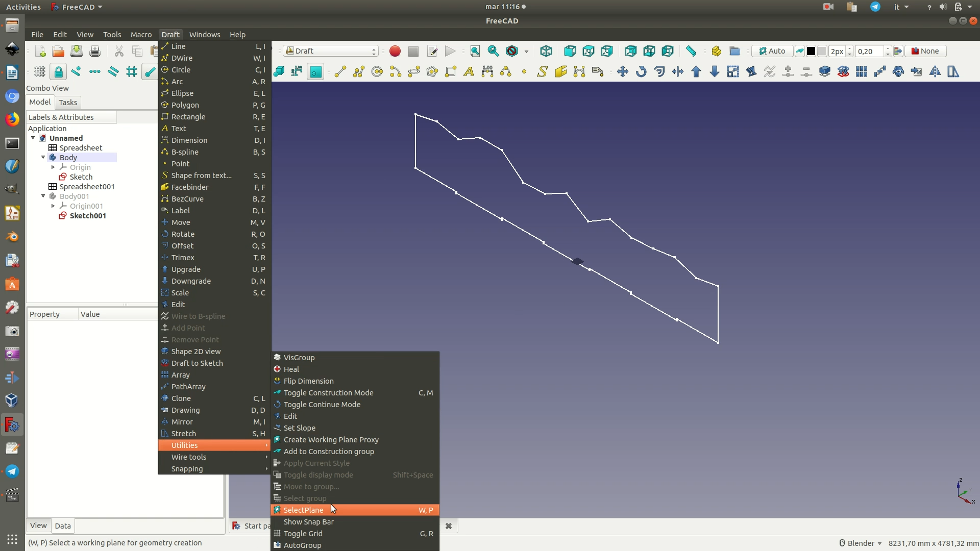This screenshot has width=980, height=551.
Task: Click the Draft Rotate icon
Action: (x=641, y=71)
